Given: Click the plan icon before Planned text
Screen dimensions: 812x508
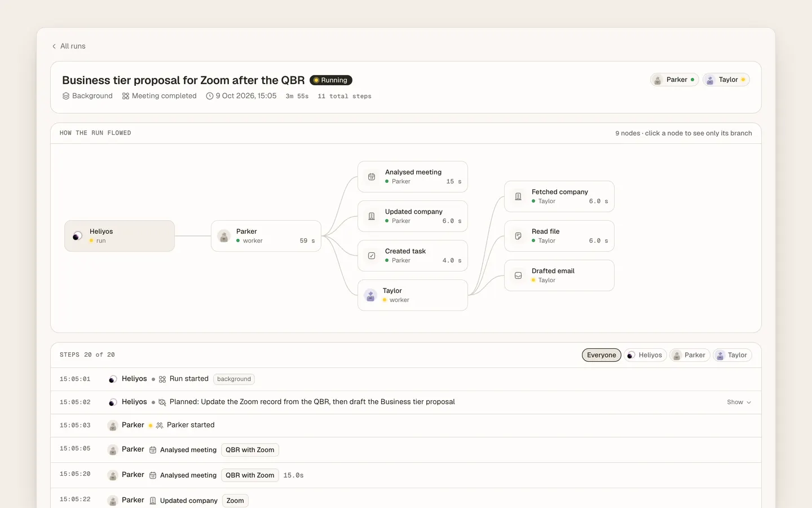Looking at the screenshot, I should pos(162,402).
